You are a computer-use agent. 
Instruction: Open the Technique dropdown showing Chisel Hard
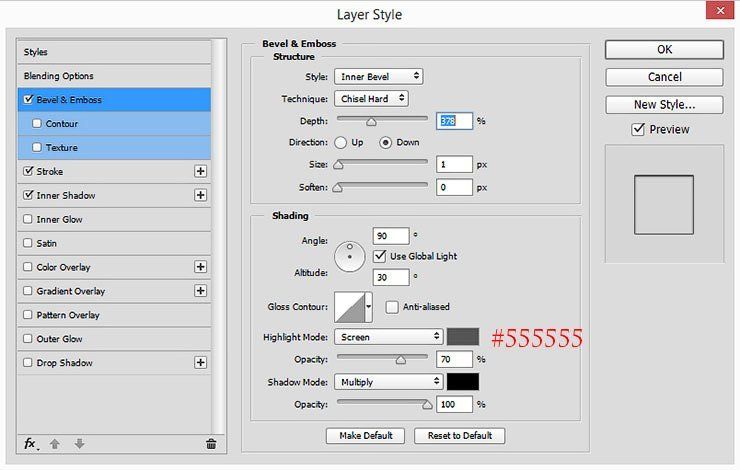pos(371,99)
